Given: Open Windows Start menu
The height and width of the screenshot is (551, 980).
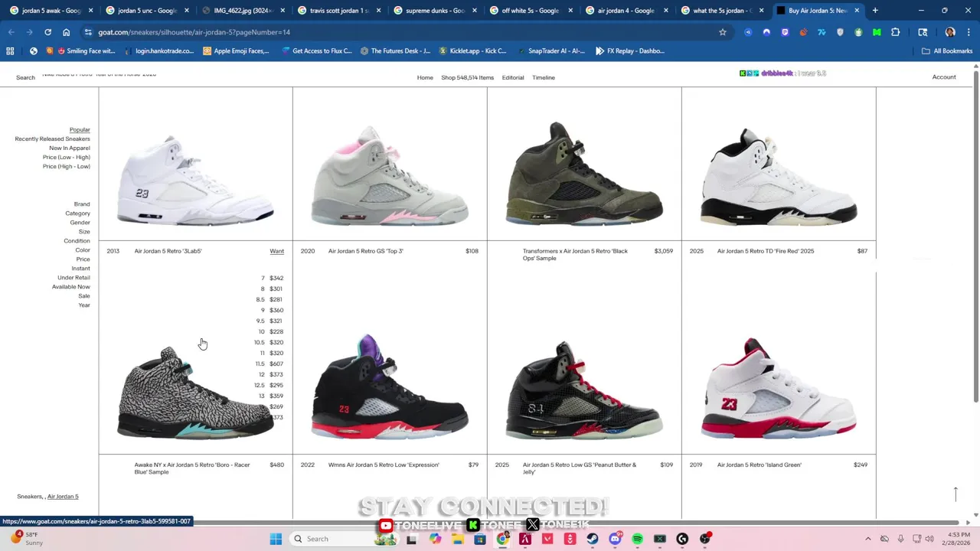Looking at the screenshot, I should 276,539.
